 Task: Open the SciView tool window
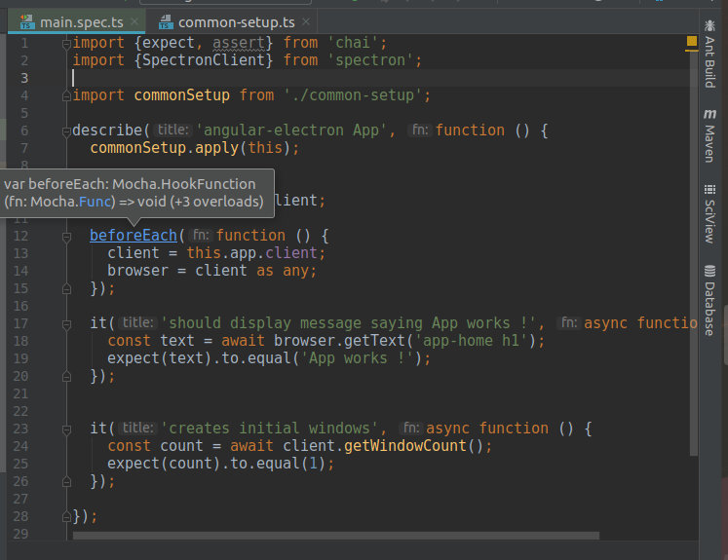click(709, 214)
